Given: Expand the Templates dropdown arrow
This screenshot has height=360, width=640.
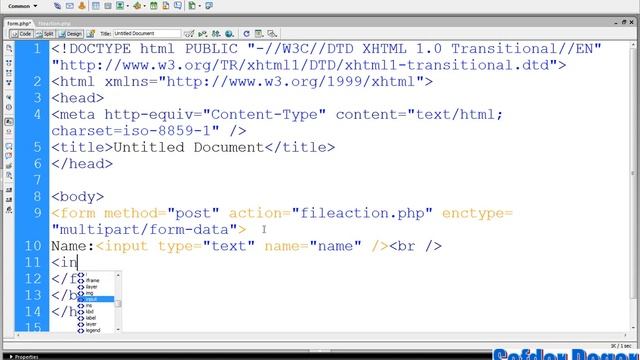Looking at the screenshot, I should (200, 6).
